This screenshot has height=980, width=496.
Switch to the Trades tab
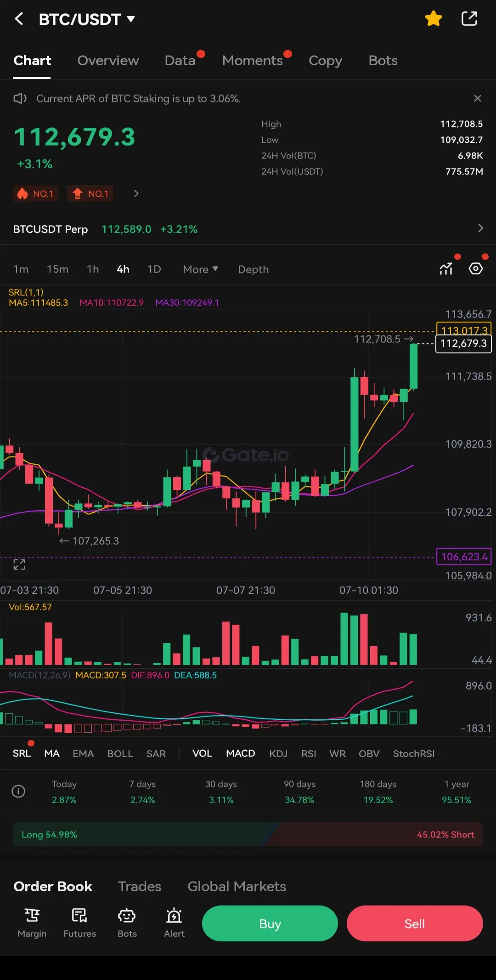tap(140, 886)
